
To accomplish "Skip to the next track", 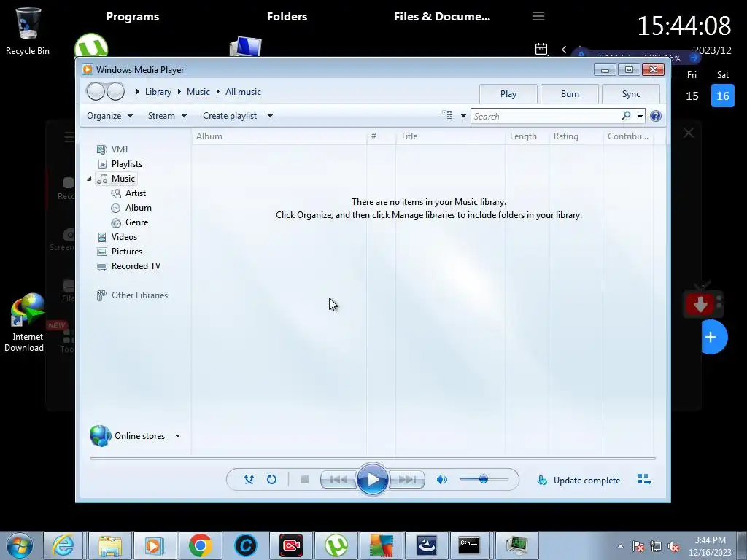I will [407, 480].
